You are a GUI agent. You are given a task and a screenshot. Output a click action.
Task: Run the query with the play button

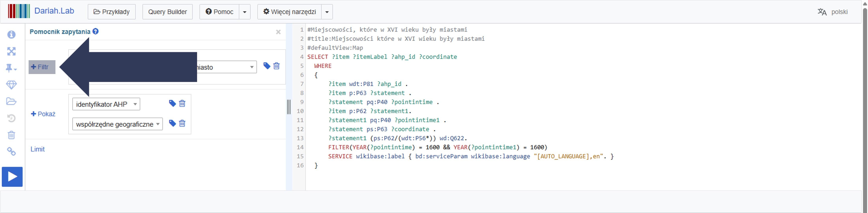point(12,177)
